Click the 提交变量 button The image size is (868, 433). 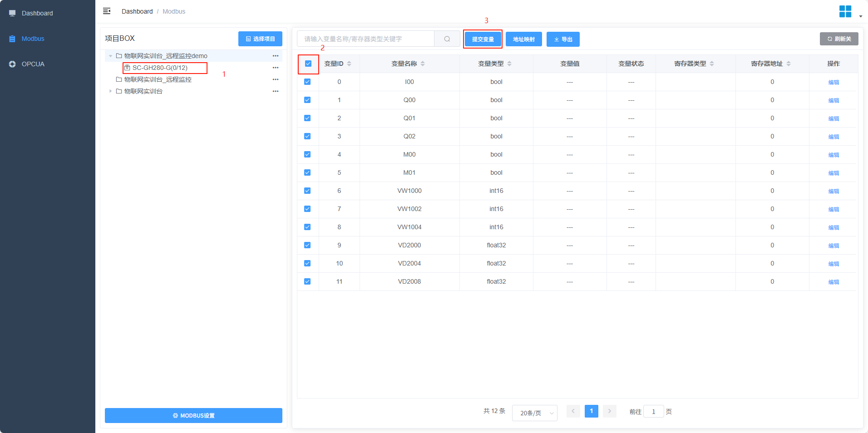(x=483, y=39)
